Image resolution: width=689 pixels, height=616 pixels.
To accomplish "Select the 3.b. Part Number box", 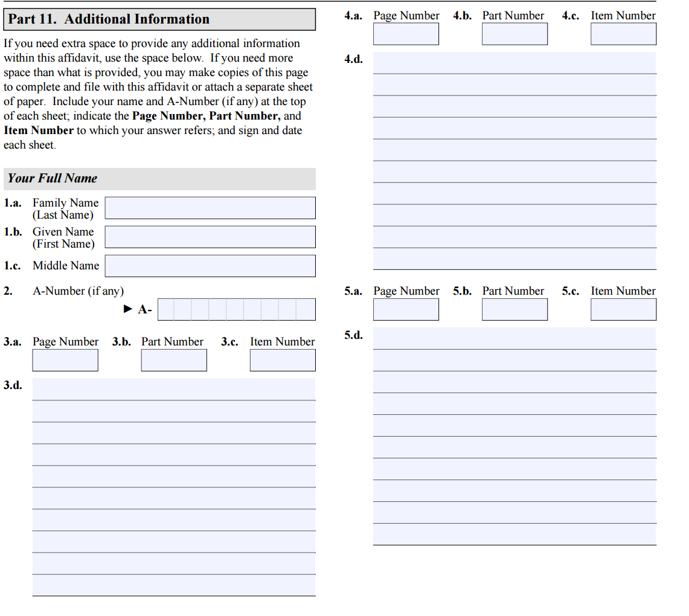I will pos(174,361).
